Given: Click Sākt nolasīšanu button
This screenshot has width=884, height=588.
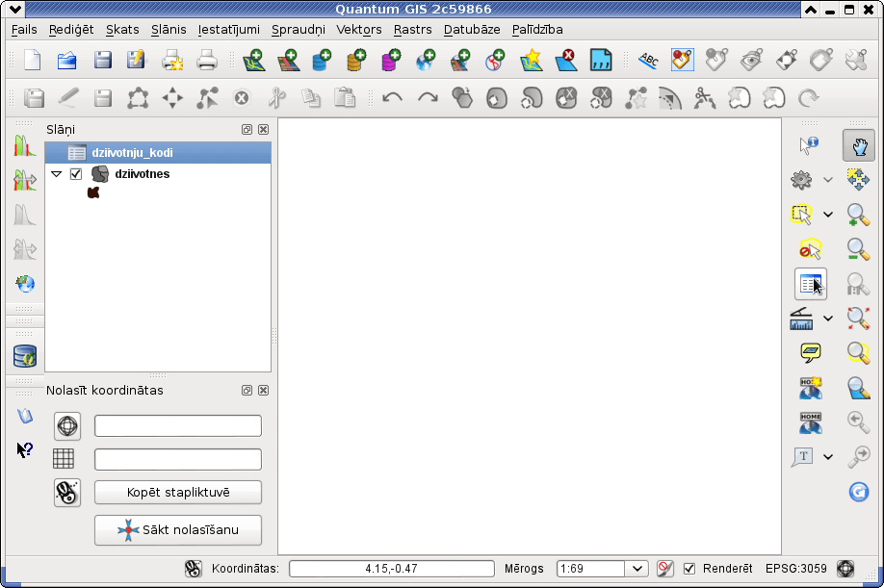Looking at the screenshot, I should pos(178,530).
